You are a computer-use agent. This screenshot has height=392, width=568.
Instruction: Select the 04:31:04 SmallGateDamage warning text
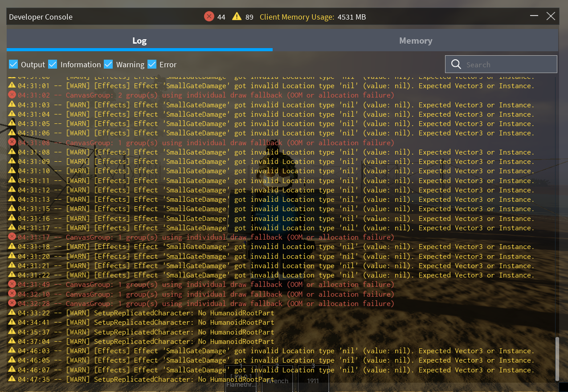(276, 114)
